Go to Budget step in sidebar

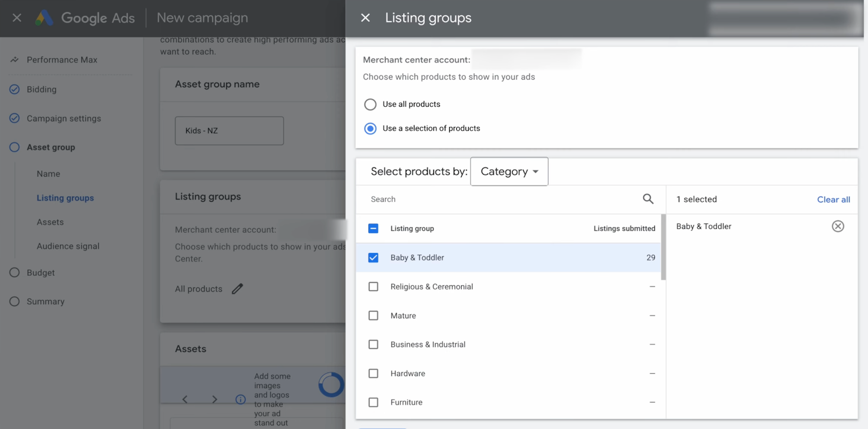(x=41, y=273)
